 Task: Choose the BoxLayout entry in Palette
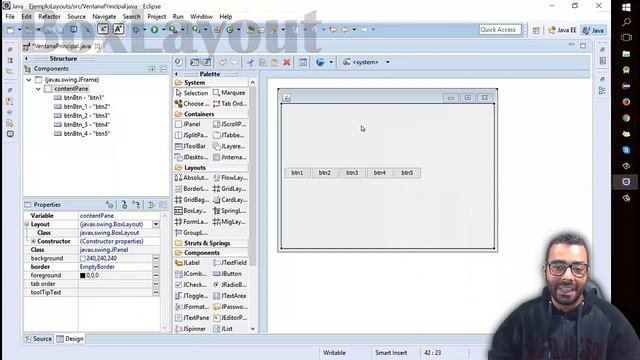pos(191,211)
